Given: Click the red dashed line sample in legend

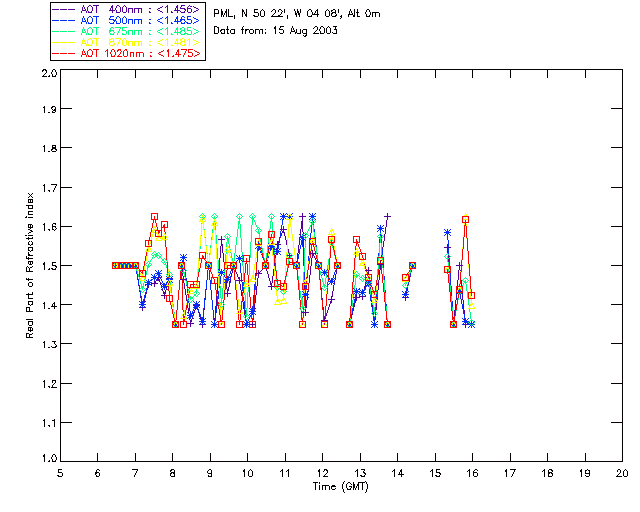Looking at the screenshot, I should (64, 53).
